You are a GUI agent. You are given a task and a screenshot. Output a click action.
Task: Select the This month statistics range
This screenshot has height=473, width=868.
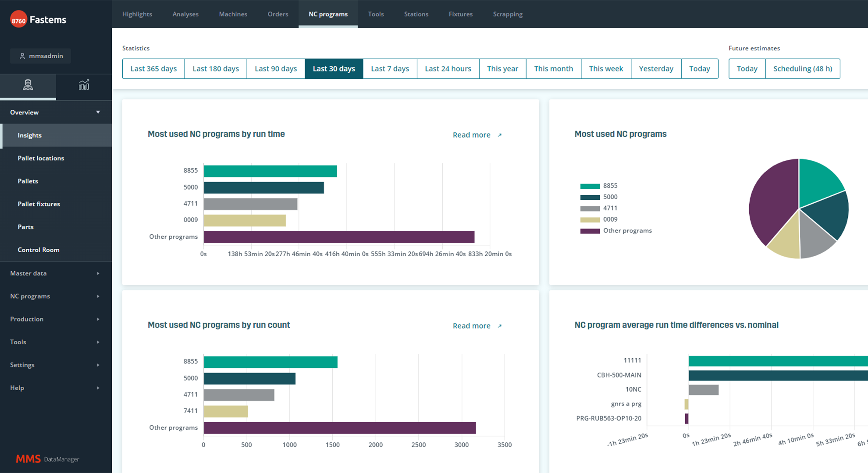pyautogui.click(x=553, y=69)
